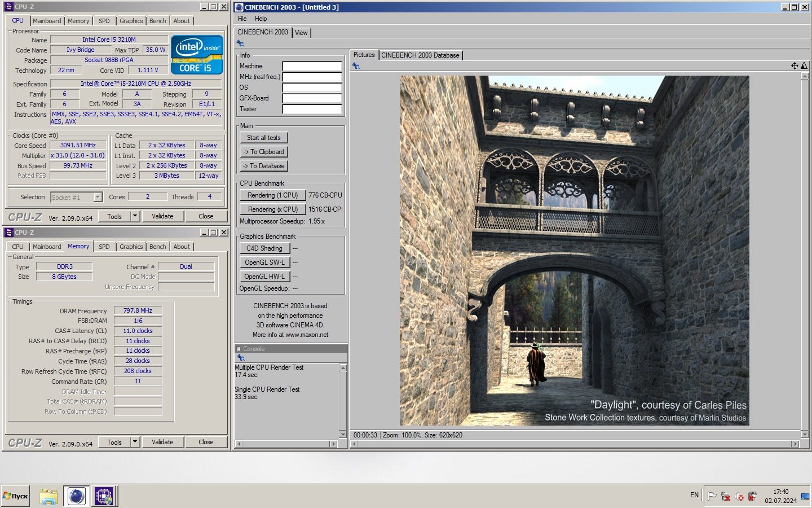Click the MHz (real freq.) input field
This screenshot has height=508, width=812.
pos(312,77)
